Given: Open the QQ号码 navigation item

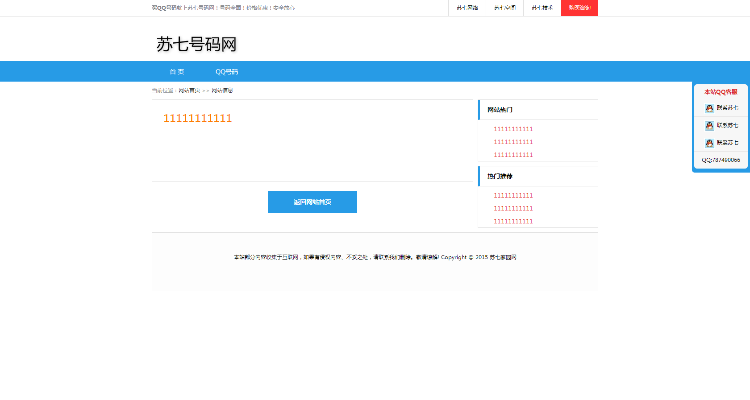Looking at the screenshot, I should (227, 72).
